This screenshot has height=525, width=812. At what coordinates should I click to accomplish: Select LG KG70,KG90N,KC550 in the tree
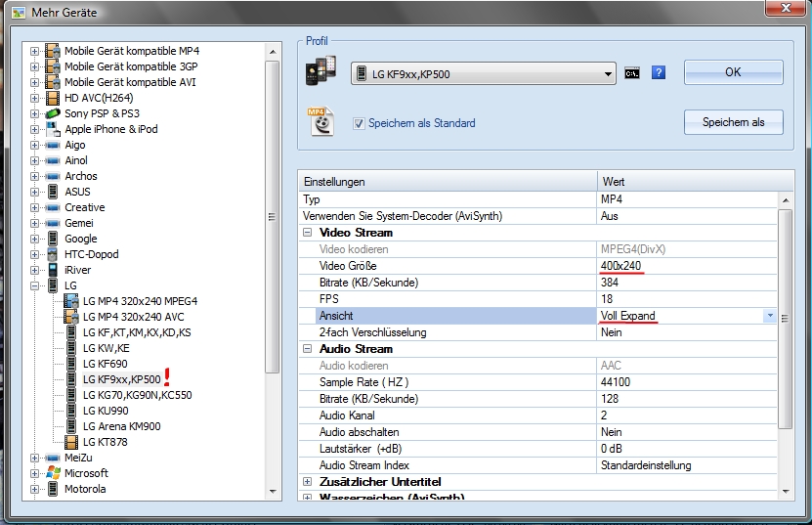pos(137,395)
